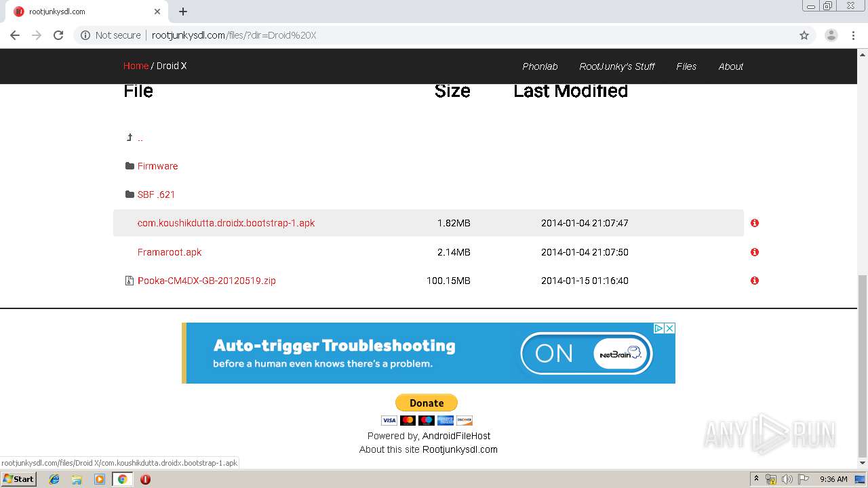
Task: Show hidden system tray icons arrow
Action: 756,479
